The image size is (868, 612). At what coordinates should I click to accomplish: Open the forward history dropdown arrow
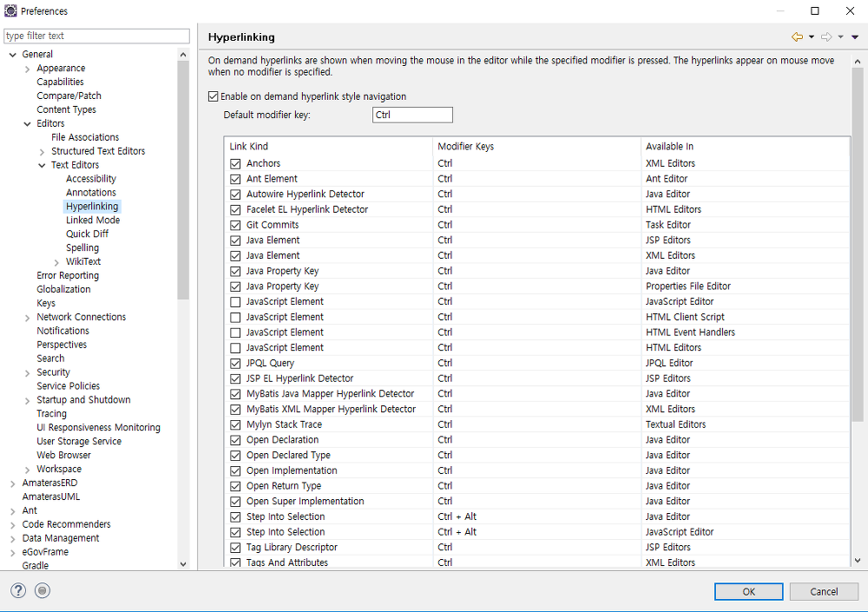point(840,37)
